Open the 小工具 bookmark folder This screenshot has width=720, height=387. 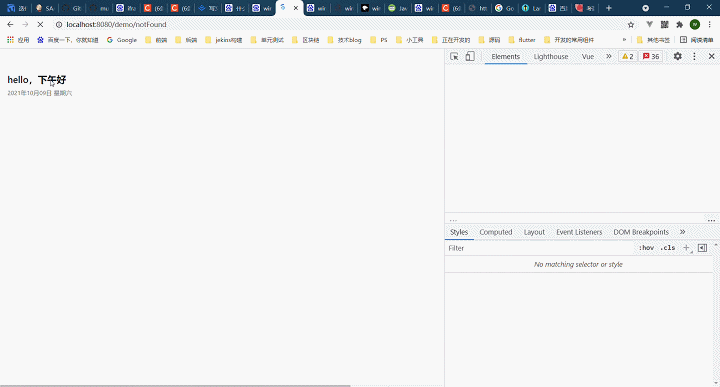pos(410,40)
